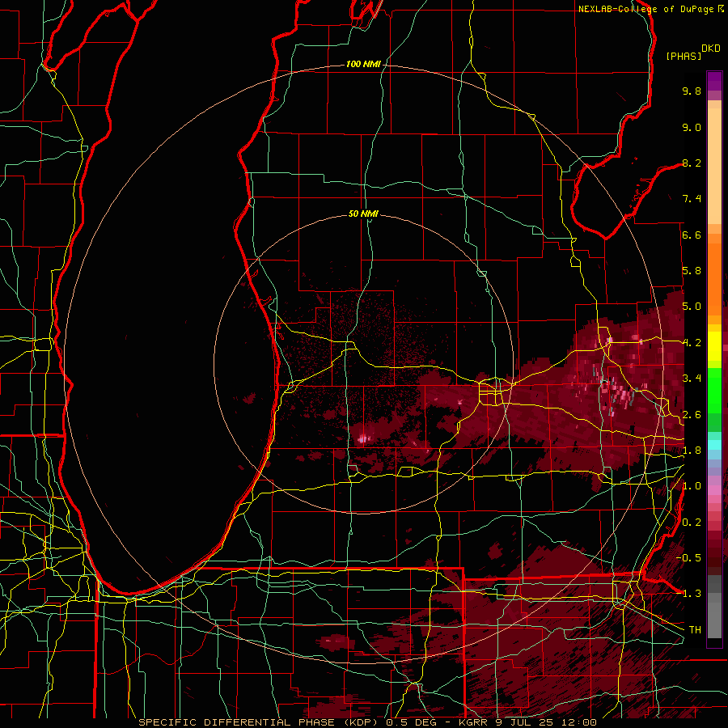Select the 1.0 value on the color scale
This screenshot has width=728, height=728.
[692, 486]
